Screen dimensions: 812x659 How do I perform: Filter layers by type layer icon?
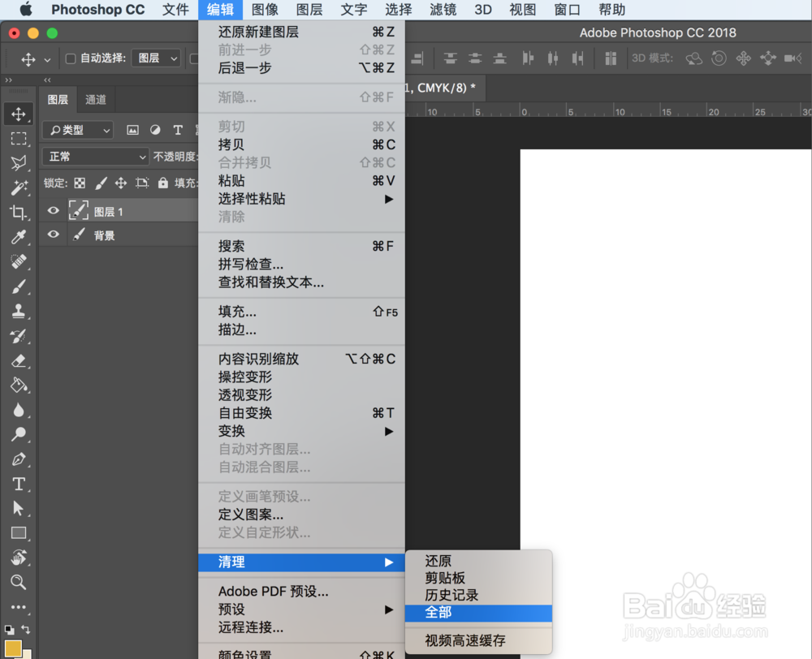(178, 130)
